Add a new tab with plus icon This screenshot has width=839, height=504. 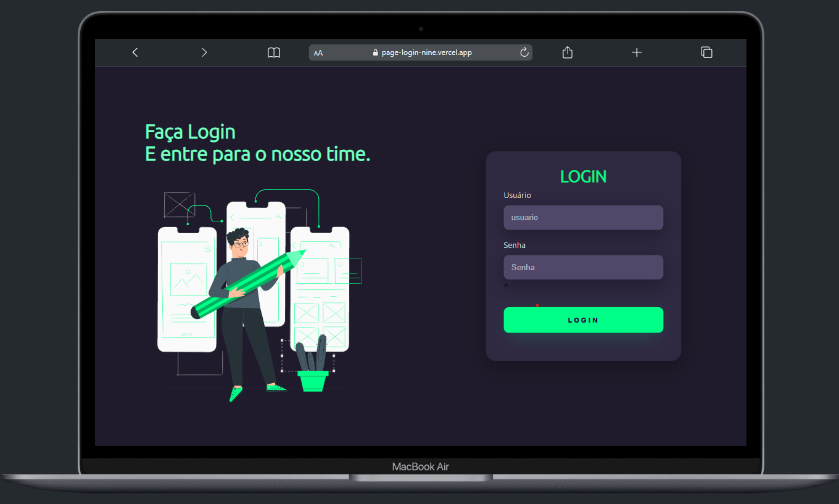(637, 52)
